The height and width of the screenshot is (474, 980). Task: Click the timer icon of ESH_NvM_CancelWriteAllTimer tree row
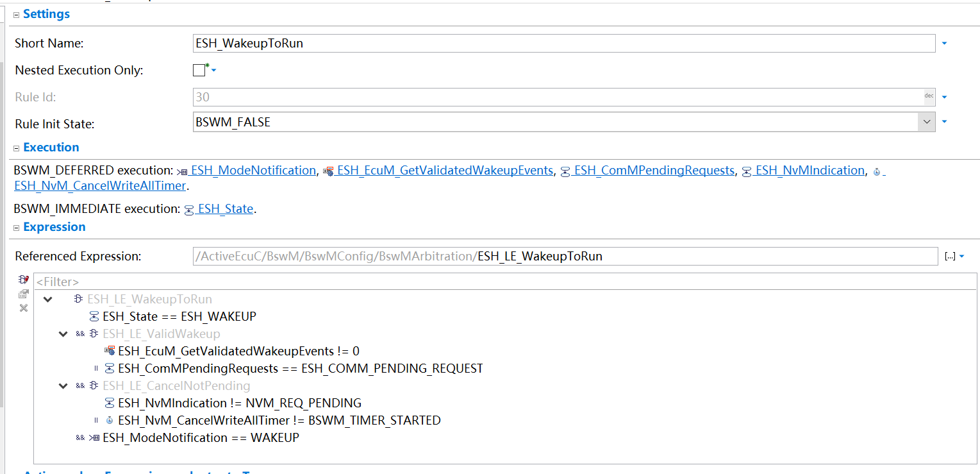[x=110, y=420]
